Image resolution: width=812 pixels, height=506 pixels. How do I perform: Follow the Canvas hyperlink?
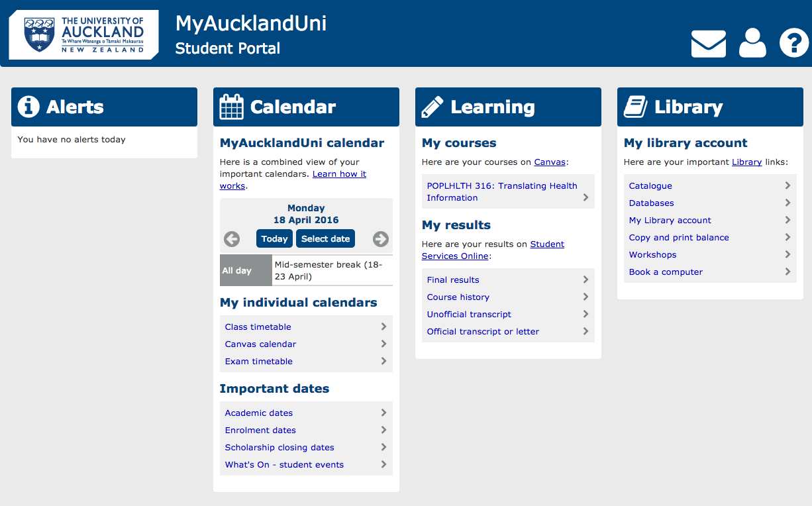(550, 162)
